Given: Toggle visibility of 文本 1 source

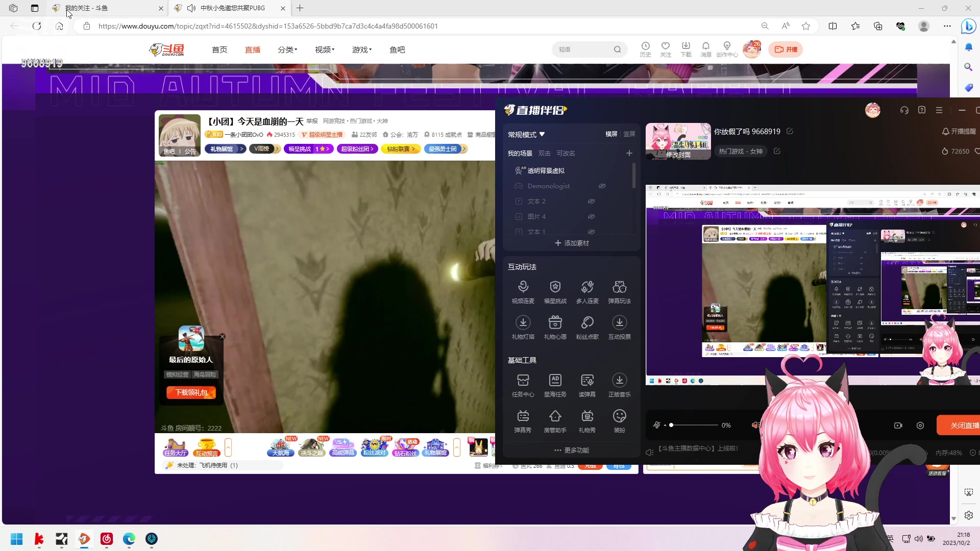Looking at the screenshot, I should [x=591, y=232].
